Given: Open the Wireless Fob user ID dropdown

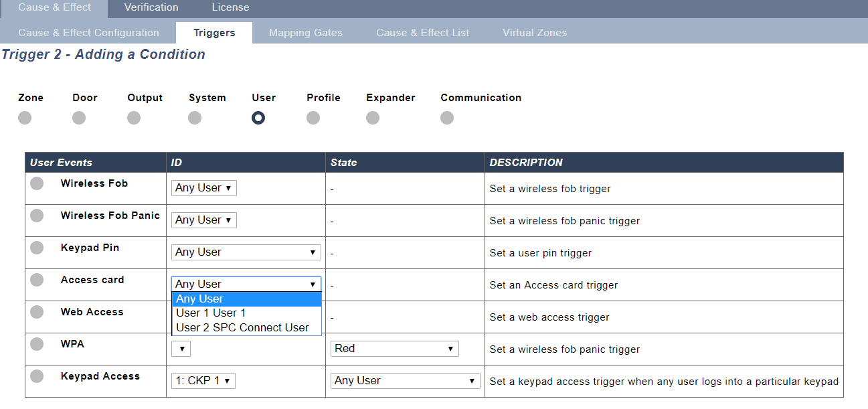Looking at the screenshot, I should 203,188.
